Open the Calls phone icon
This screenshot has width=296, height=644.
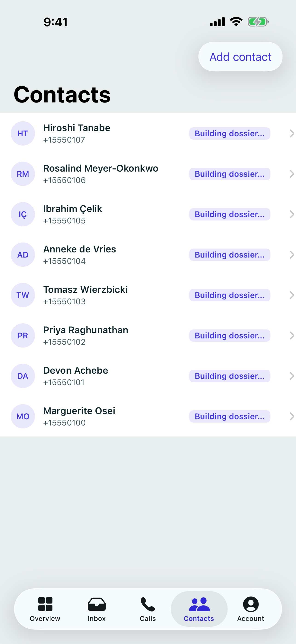[148, 604]
